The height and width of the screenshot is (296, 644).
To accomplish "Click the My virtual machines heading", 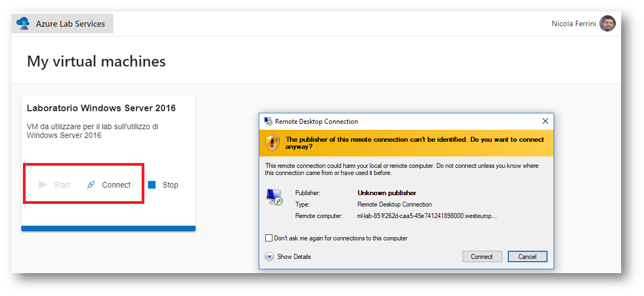I will pos(96,61).
